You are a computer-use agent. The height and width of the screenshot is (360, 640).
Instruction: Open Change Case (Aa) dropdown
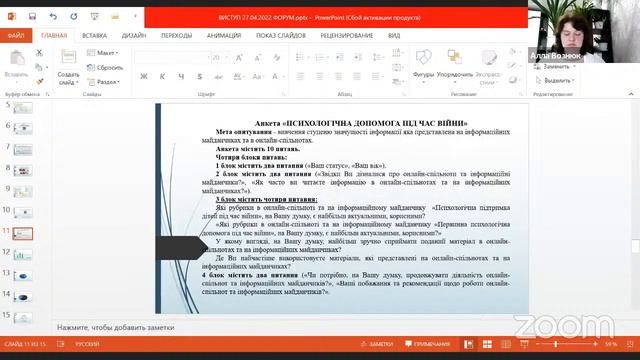[258, 76]
